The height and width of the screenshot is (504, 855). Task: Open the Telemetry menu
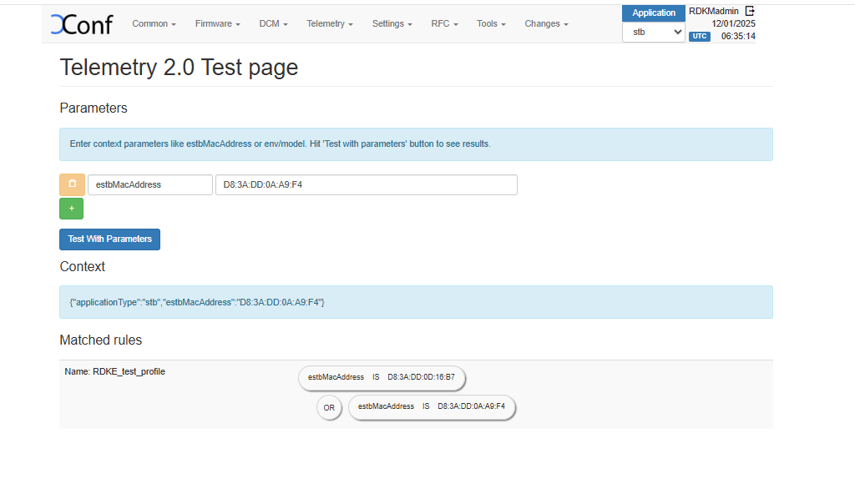click(x=329, y=24)
